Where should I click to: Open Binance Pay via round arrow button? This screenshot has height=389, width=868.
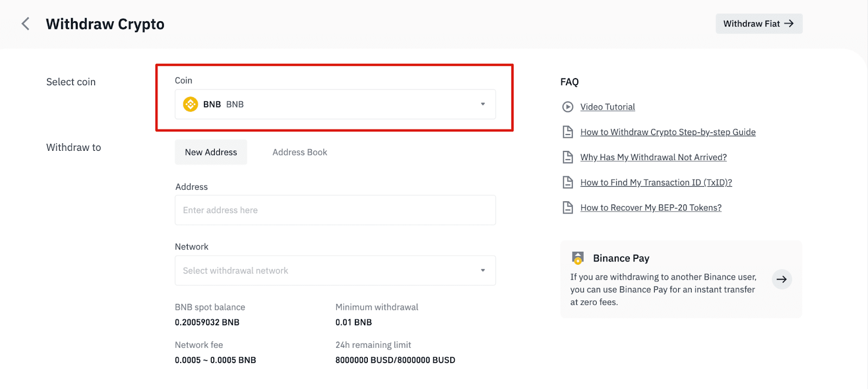point(782,279)
